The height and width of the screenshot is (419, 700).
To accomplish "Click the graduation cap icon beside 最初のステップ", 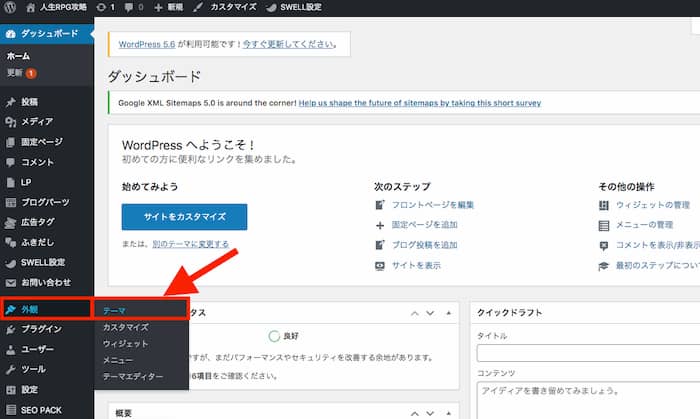I will (604, 266).
